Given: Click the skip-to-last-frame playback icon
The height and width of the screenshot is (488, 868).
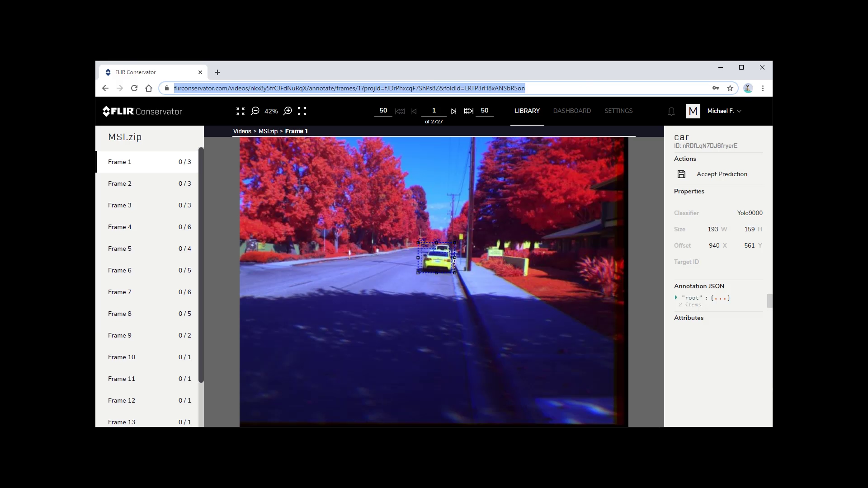Looking at the screenshot, I should (468, 111).
